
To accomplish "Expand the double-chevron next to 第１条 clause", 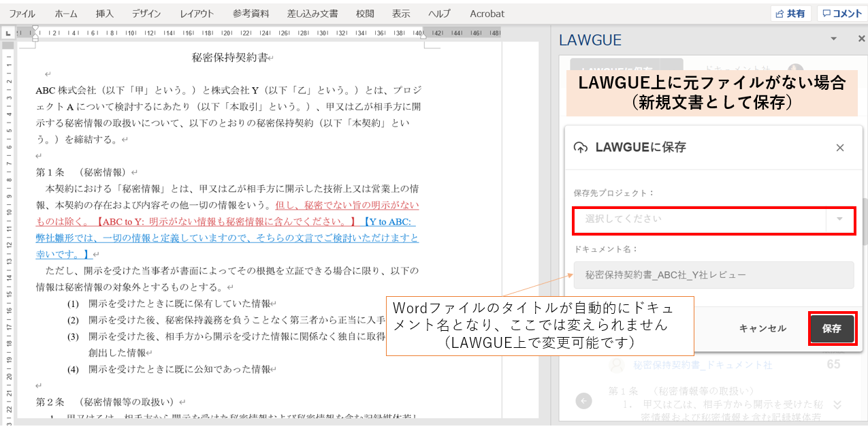I will pyautogui.click(x=837, y=404).
